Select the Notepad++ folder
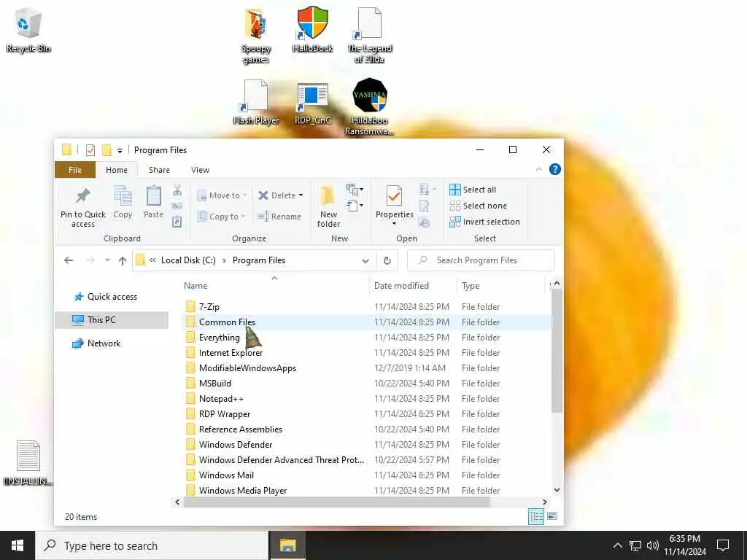747x560 pixels. [x=221, y=399]
